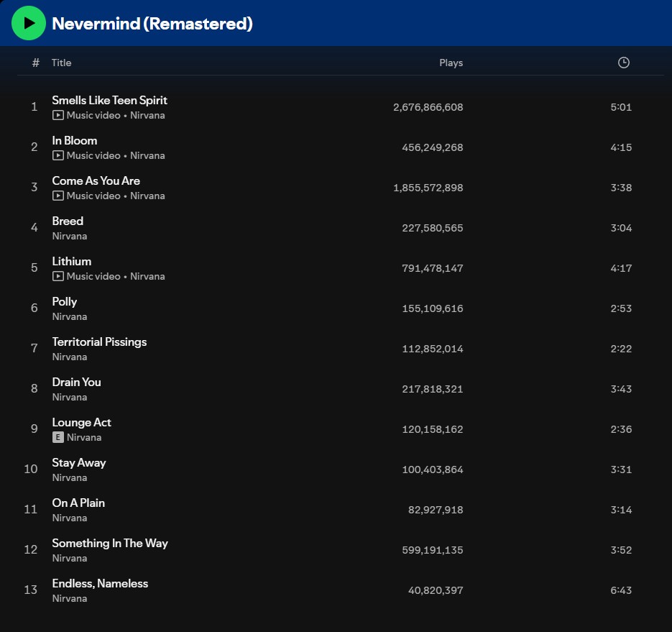Click play count 1,855,572,898
Viewport: 672px width, 632px height.
pyautogui.click(x=428, y=188)
